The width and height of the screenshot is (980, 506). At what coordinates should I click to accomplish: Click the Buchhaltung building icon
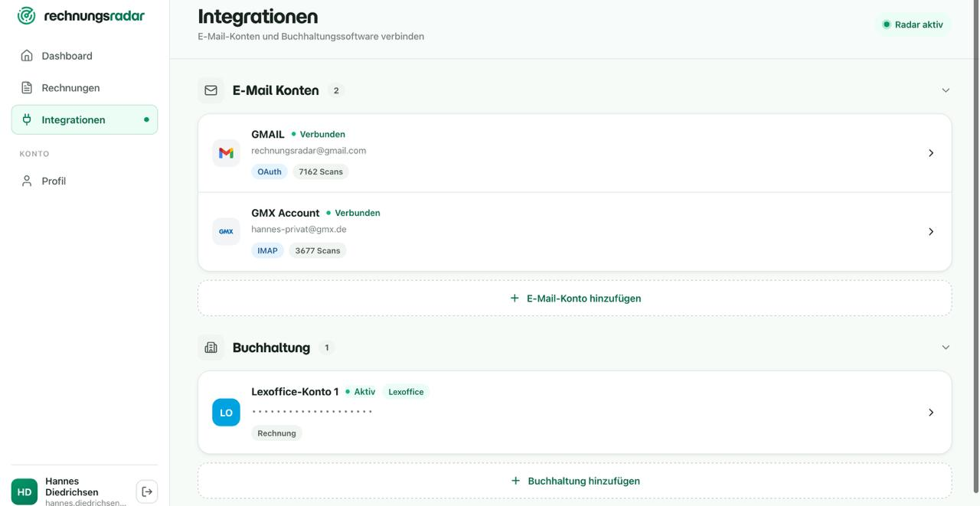pyautogui.click(x=211, y=348)
